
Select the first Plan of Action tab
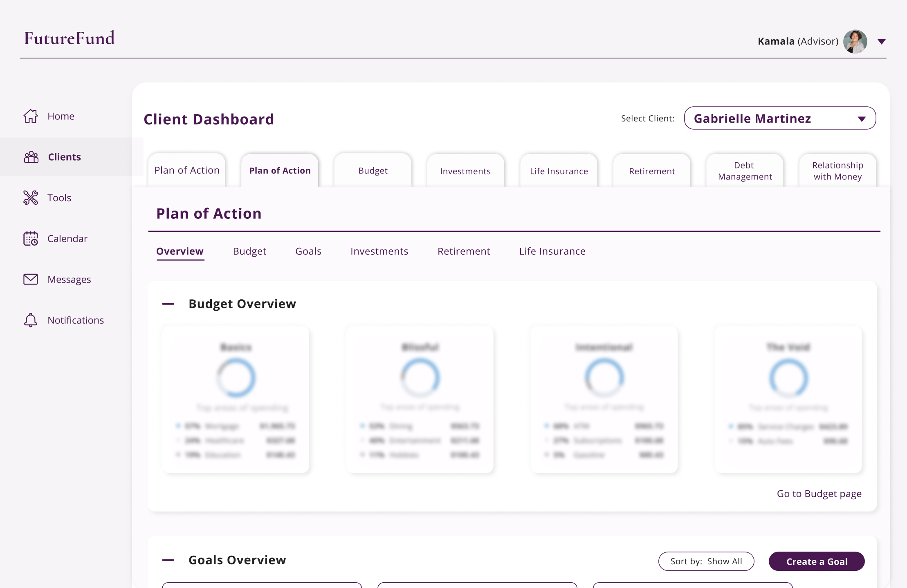[187, 171]
